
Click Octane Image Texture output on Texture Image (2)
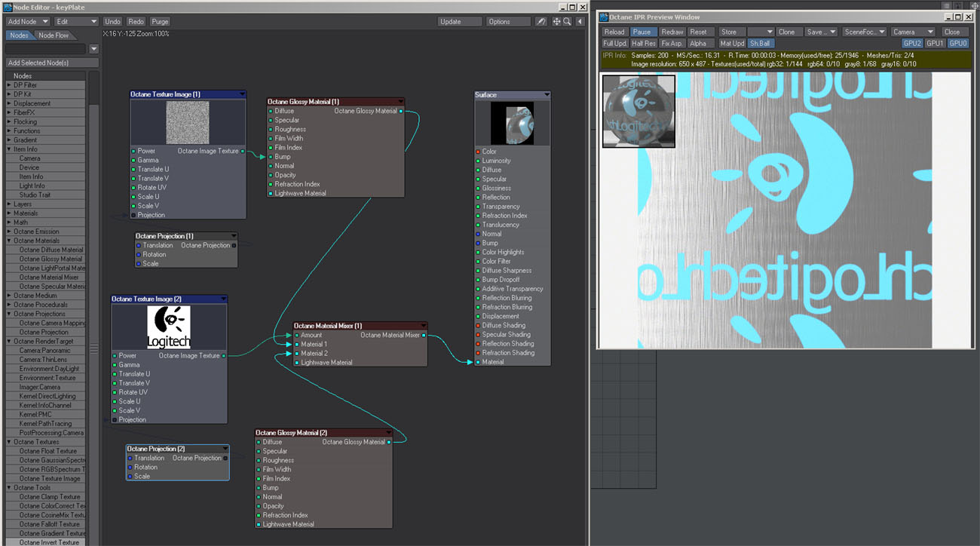pos(224,356)
